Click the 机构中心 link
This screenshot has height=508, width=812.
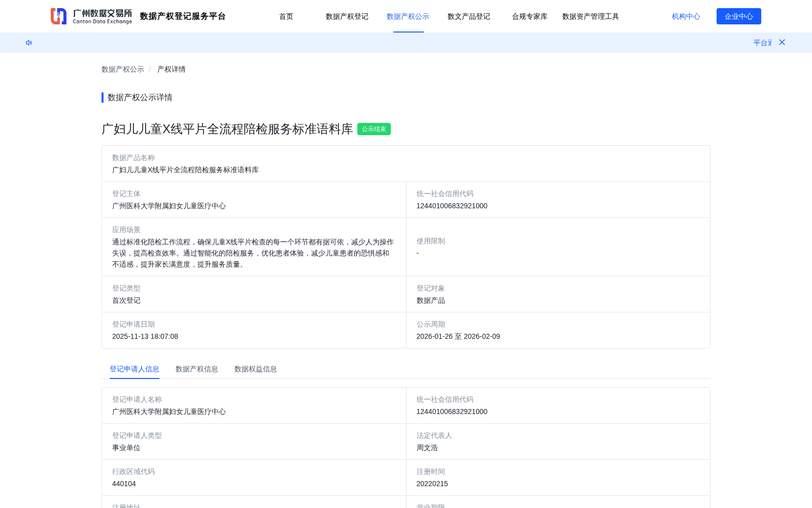click(686, 16)
